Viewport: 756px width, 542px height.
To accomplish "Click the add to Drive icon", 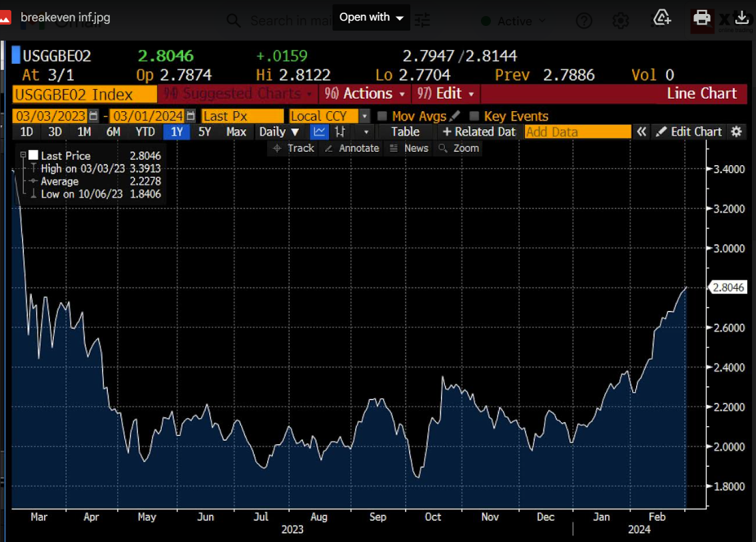I will click(x=661, y=17).
